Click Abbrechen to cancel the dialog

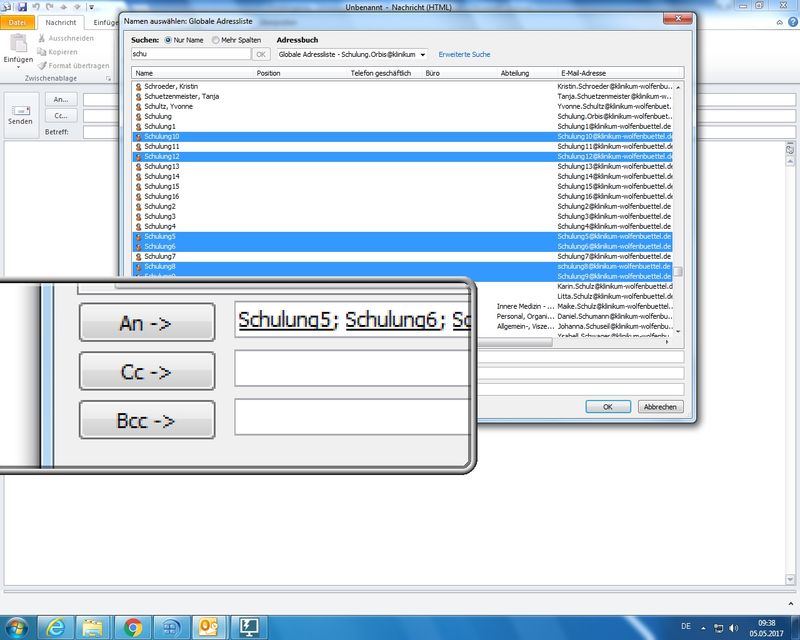coord(660,407)
